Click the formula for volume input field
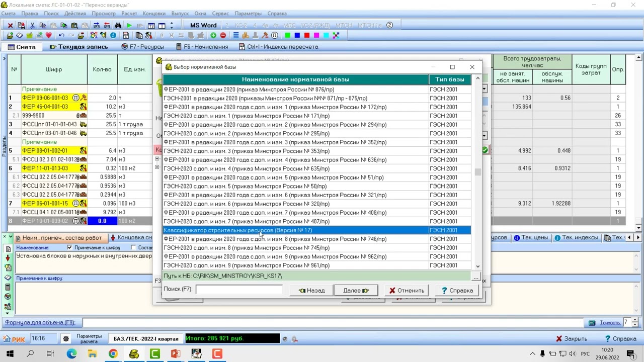This screenshot has height=362, width=644. coord(334,323)
